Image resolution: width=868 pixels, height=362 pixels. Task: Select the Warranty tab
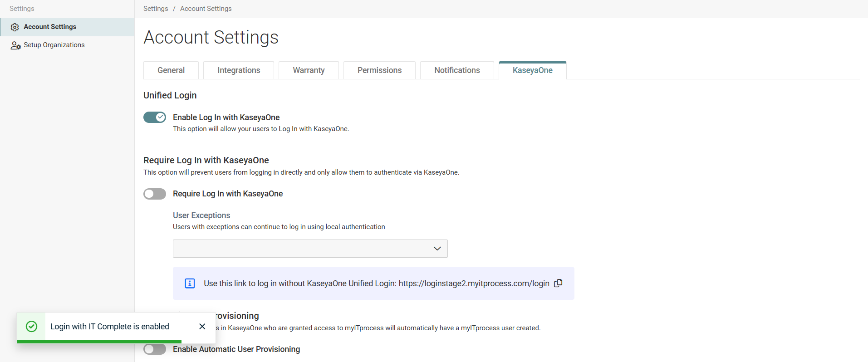coord(309,70)
